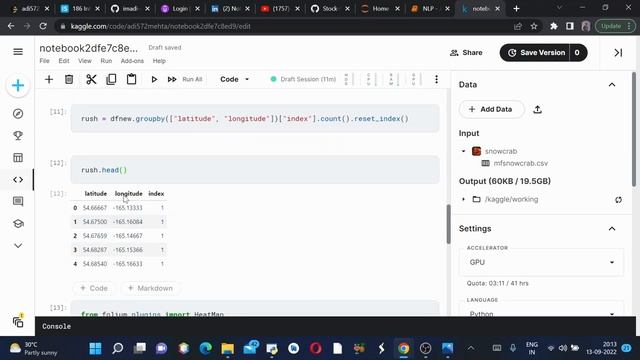This screenshot has width=640, height=360.
Task: Click the longitude value -165.16084
Action: [x=128, y=222]
